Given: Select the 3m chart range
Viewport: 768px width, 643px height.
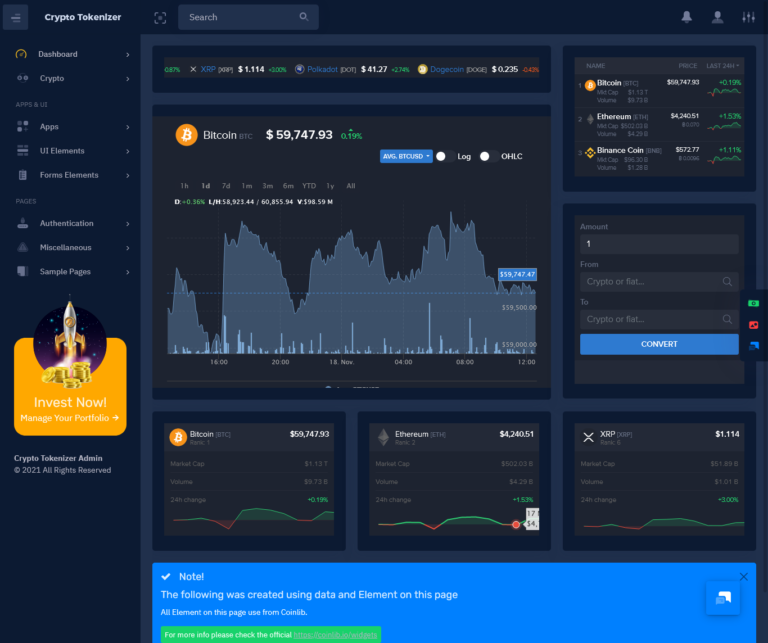Looking at the screenshot, I should point(267,186).
